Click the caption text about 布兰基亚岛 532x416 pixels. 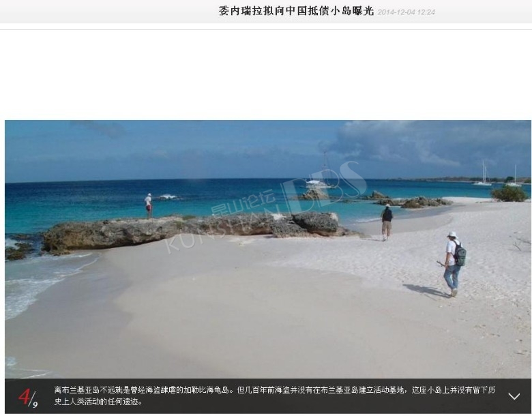pos(274,396)
